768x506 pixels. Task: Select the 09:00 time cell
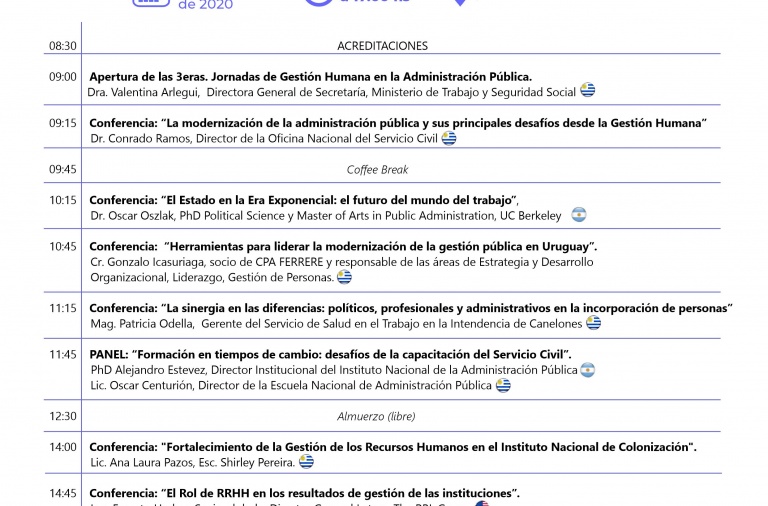(x=63, y=77)
